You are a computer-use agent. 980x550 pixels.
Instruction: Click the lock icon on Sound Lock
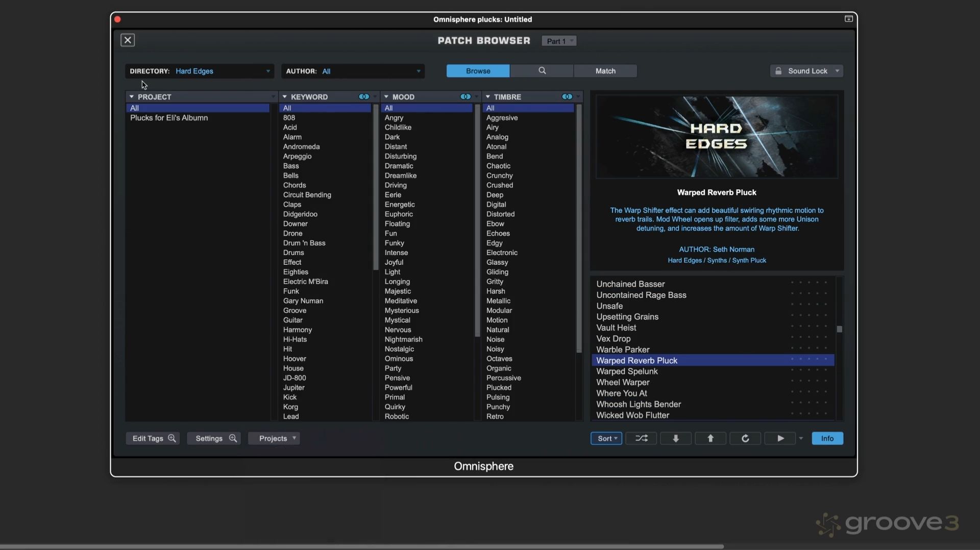(778, 71)
